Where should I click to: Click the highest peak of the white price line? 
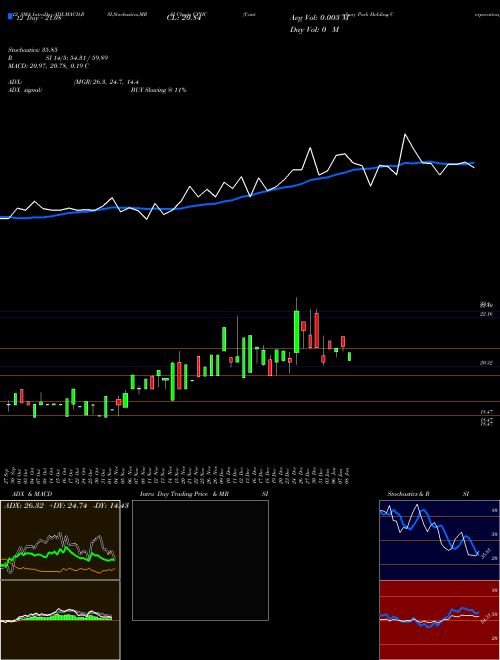tap(405, 134)
